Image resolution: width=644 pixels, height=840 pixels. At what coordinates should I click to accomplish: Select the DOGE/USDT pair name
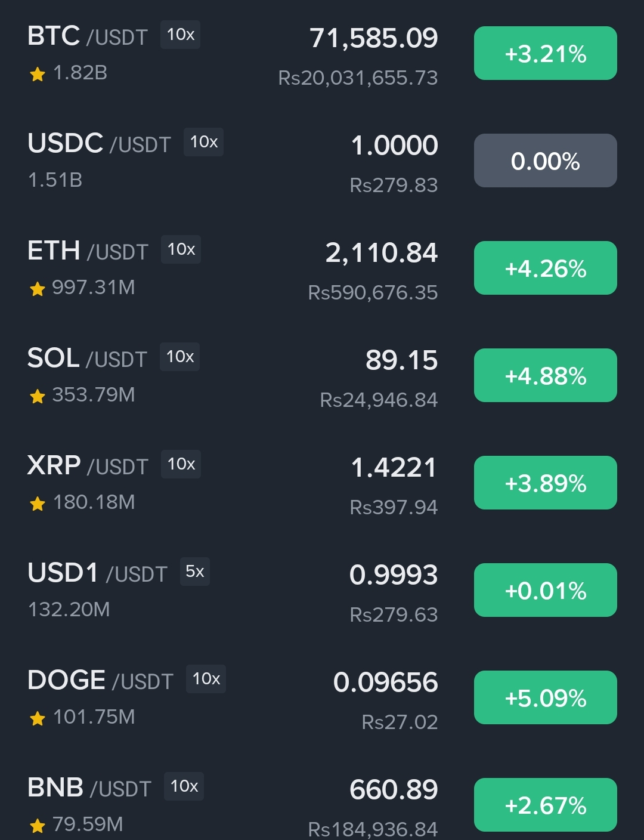point(100,681)
